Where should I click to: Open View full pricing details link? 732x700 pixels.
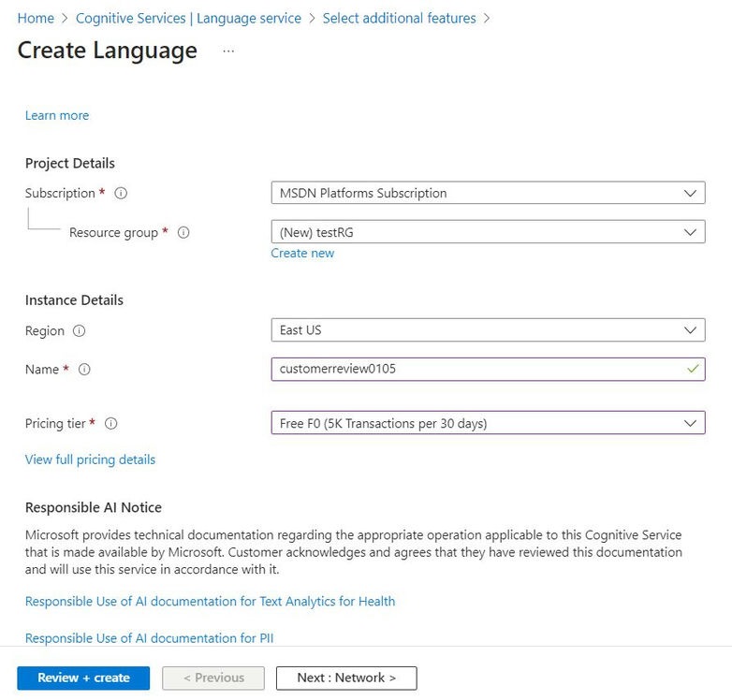[90, 459]
